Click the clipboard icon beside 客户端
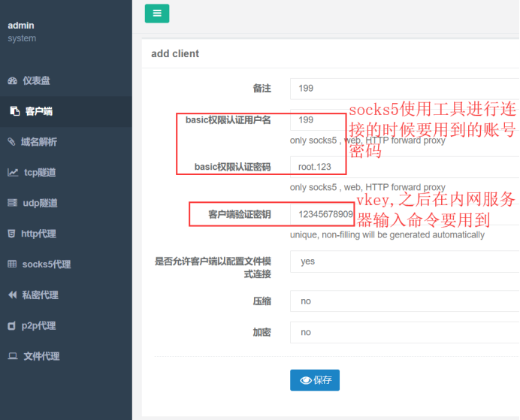The width and height of the screenshot is (520, 420). coord(14,111)
